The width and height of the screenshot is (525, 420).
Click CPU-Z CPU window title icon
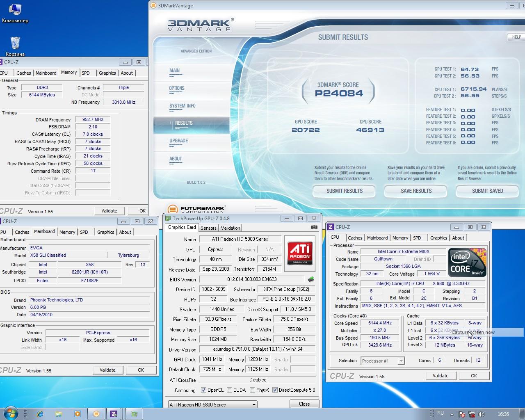(x=331, y=227)
